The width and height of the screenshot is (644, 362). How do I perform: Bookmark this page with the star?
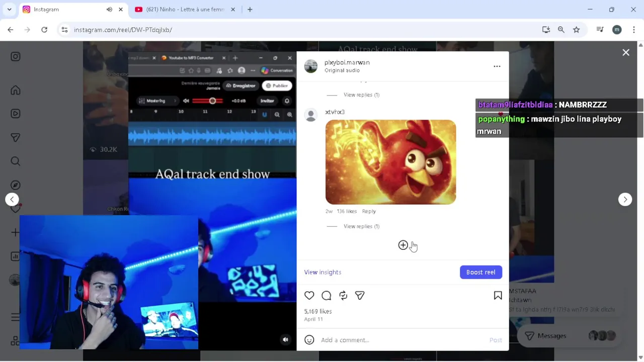(577, 30)
